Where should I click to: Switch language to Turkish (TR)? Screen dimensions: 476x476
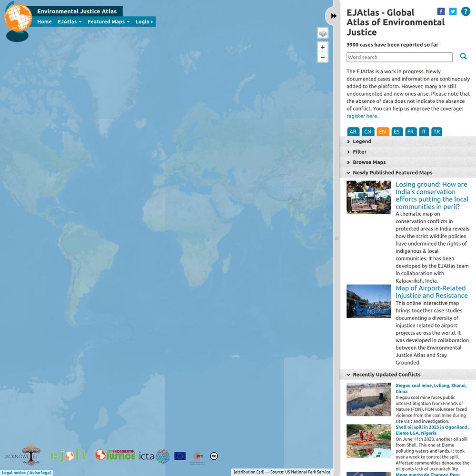click(436, 132)
